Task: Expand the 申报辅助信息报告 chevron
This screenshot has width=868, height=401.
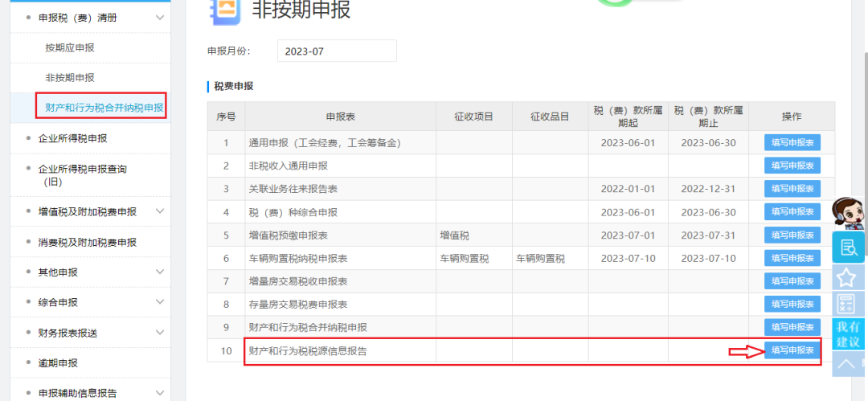Action: pos(160,393)
